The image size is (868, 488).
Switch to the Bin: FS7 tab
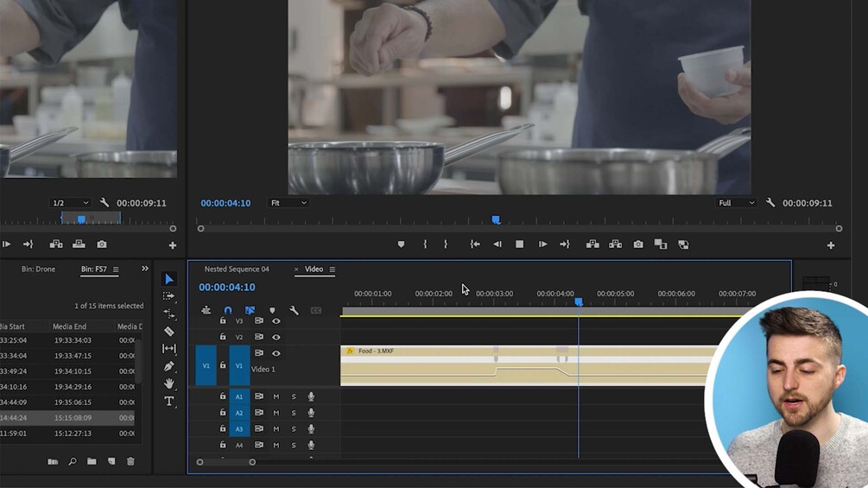click(93, 269)
